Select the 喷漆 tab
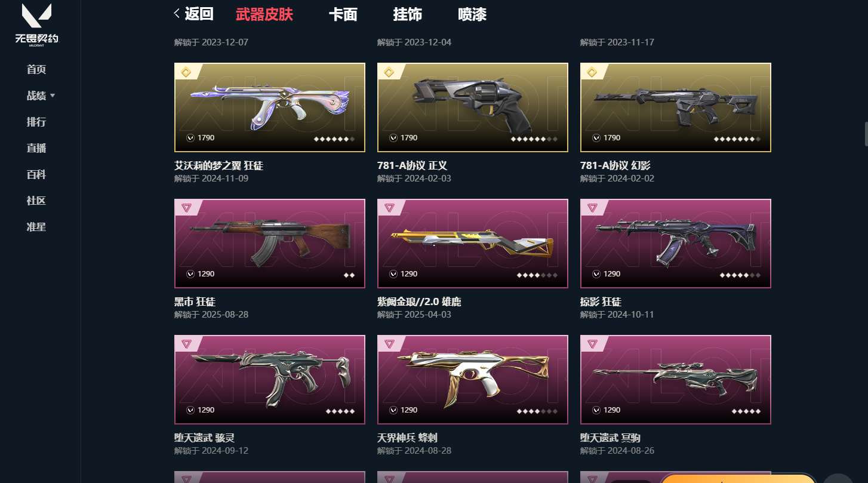 [472, 14]
